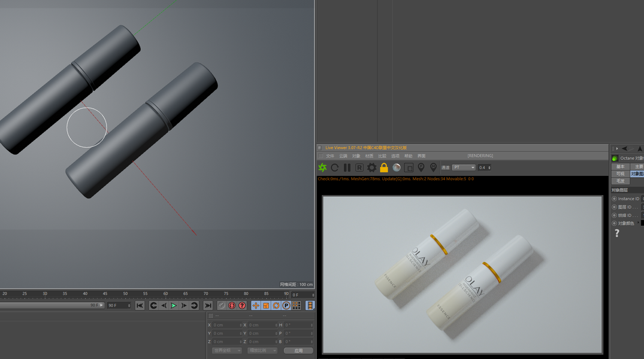Screen dimensions: 644x359
Task: Pause the Live Viewer rendering
Action: [347, 168]
